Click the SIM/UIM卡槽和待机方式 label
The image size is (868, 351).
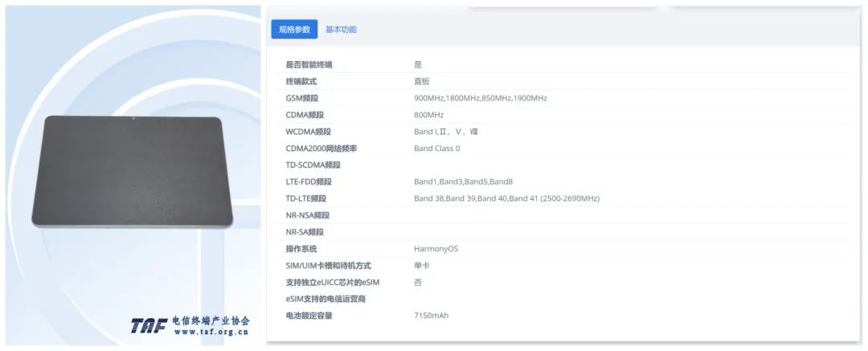coord(328,266)
